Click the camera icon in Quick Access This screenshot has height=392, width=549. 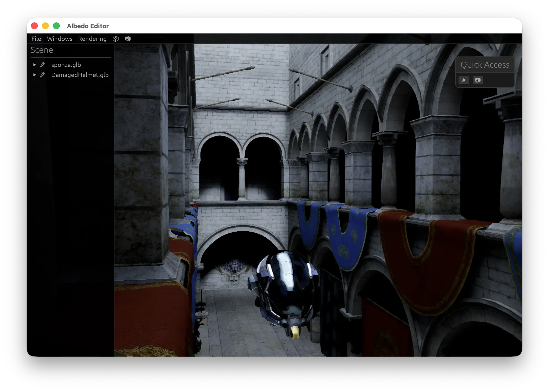tap(478, 80)
